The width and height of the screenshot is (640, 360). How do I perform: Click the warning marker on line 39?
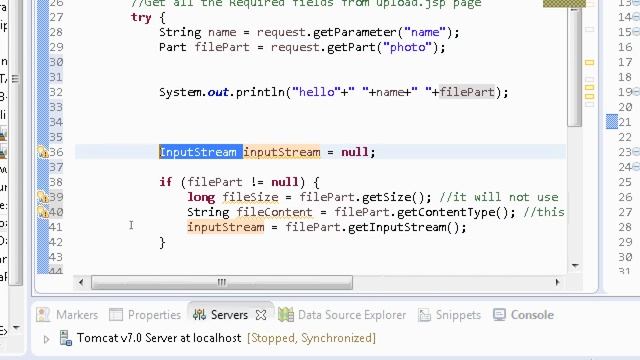(x=43, y=197)
